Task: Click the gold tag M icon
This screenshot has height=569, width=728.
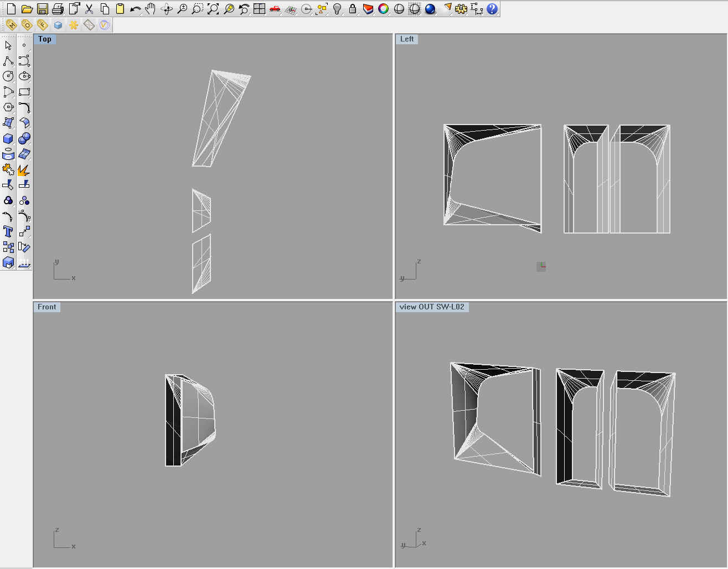Action: 11,25
